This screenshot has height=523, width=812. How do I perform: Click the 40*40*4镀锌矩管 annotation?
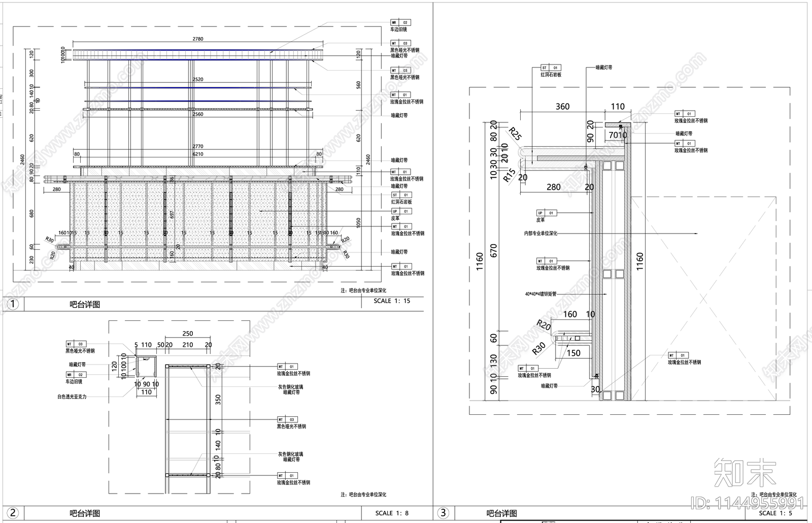(x=541, y=294)
